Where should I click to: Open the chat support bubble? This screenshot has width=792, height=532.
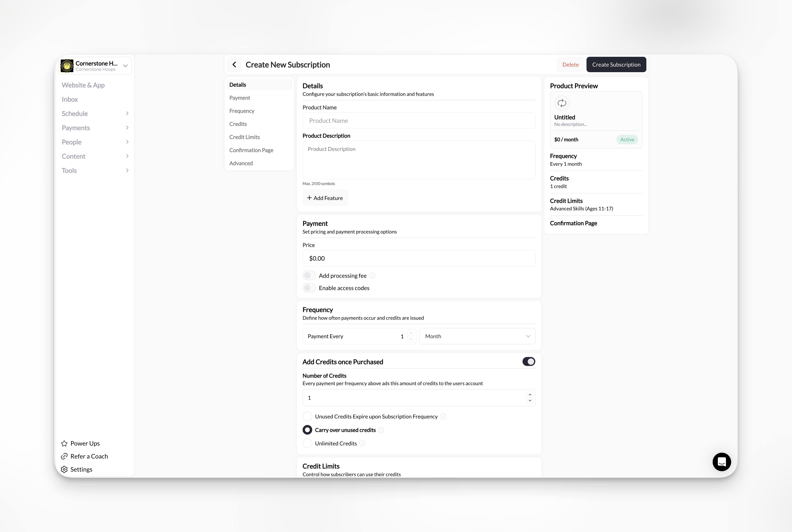(x=722, y=462)
